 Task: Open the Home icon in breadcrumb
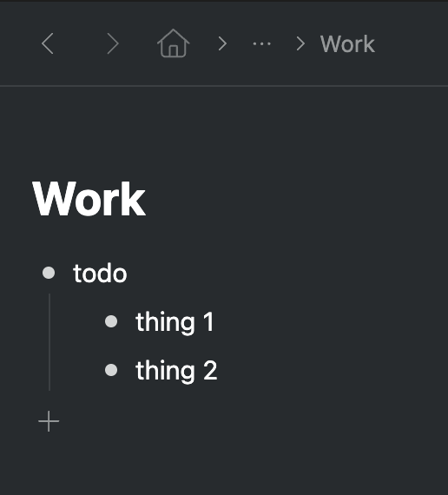174,43
